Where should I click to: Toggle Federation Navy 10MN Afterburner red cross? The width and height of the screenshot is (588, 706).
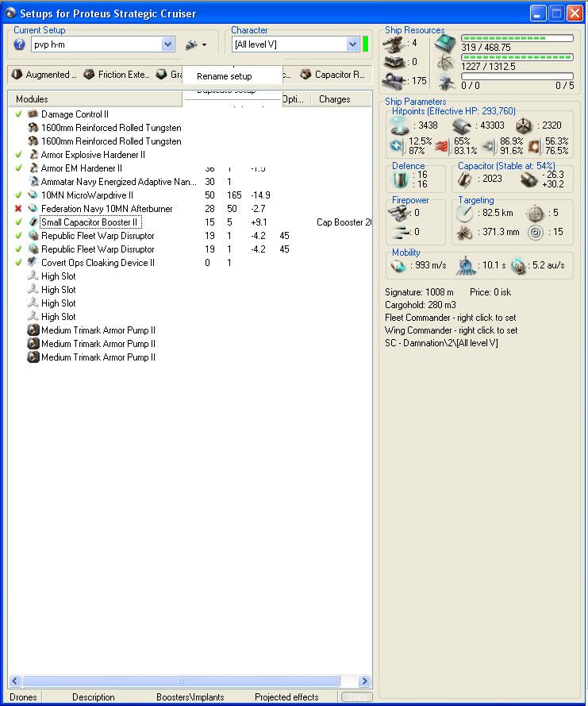coord(18,209)
